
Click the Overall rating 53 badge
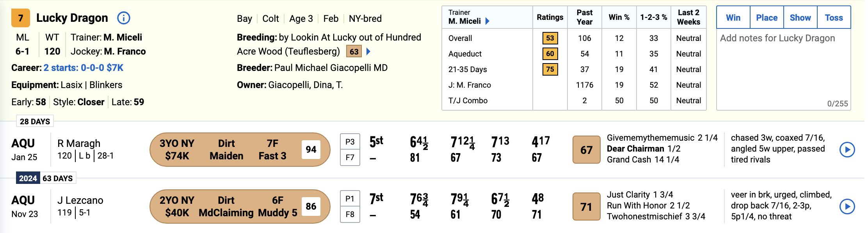click(550, 38)
